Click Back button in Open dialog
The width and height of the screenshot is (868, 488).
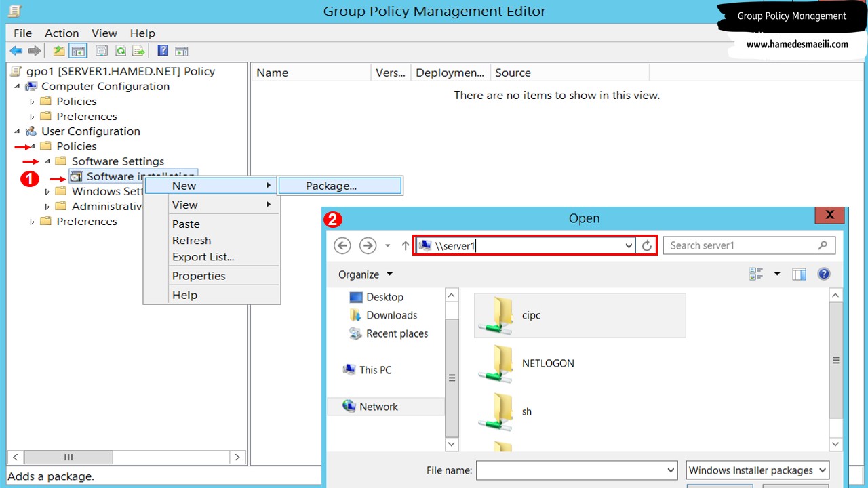click(x=342, y=245)
